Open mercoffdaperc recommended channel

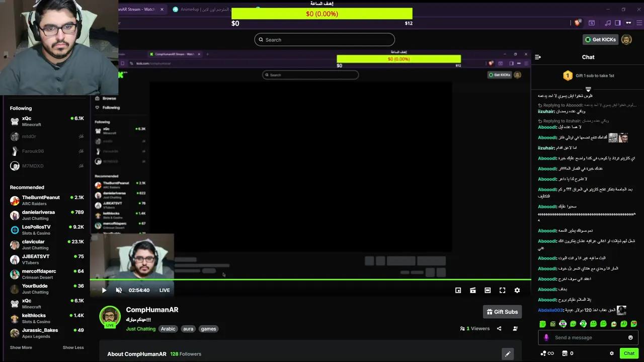[x=47, y=274]
